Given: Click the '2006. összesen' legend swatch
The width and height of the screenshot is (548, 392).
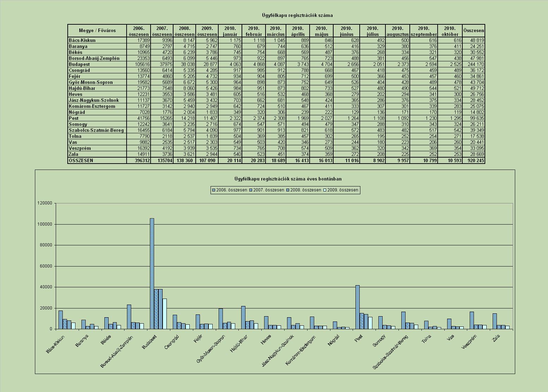Looking at the screenshot, I should [214, 190].
